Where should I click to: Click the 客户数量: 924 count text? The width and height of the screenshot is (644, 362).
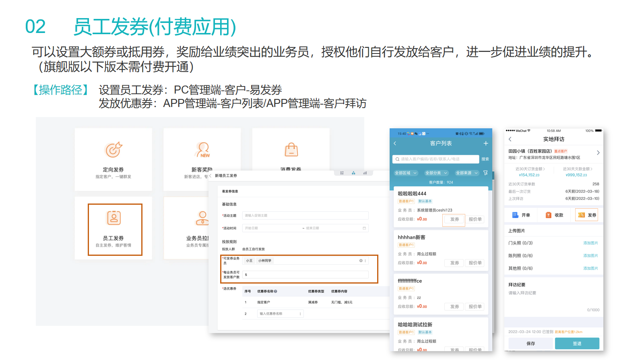pos(441,182)
